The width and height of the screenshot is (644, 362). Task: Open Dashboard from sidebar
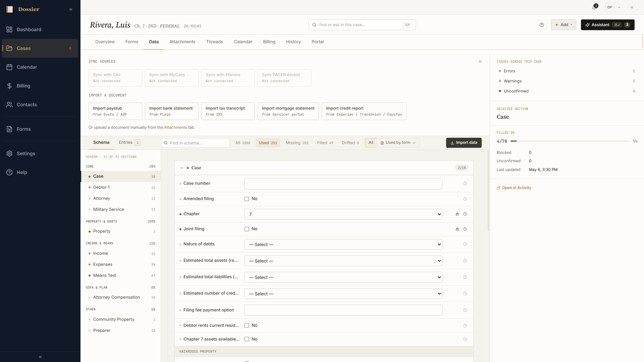(x=40, y=29)
